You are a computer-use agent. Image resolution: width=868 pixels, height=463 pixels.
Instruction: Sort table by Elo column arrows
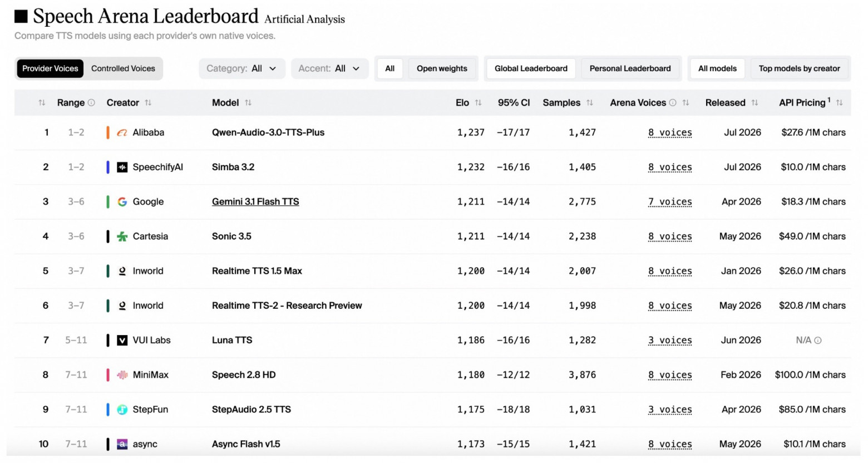tap(478, 102)
